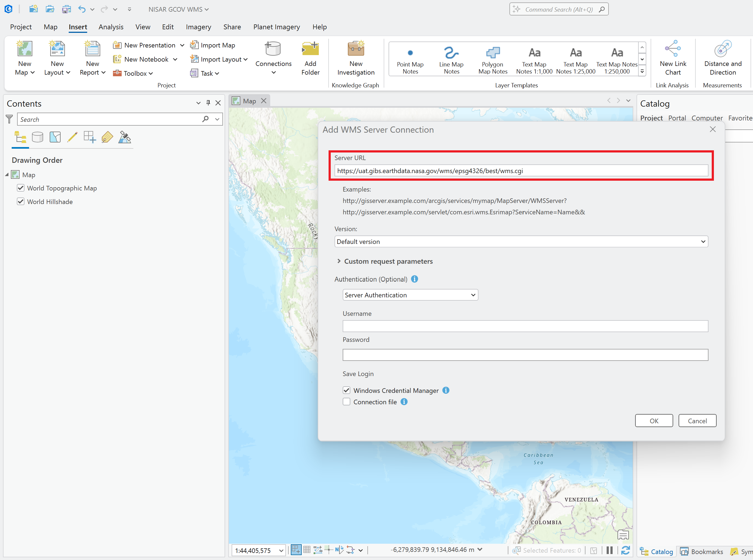Click the New Map icon
Viewport: 753px width, 560px height.
(x=25, y=49)
